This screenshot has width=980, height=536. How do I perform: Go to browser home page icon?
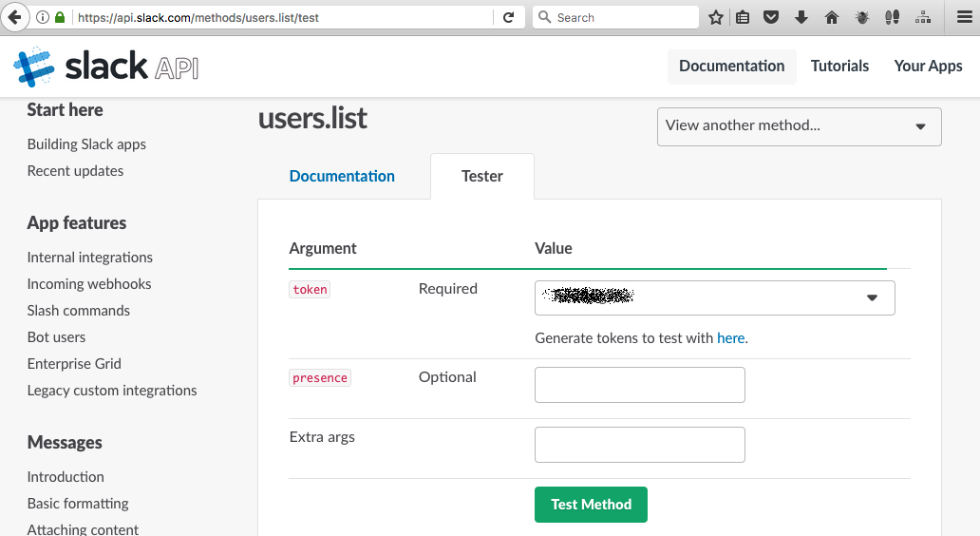click(x=831, y=17)
